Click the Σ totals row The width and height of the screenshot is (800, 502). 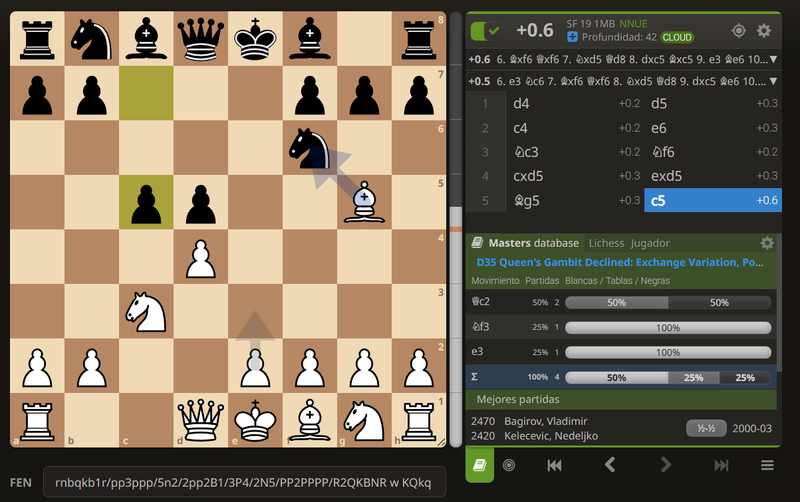(x=621, y=377)
